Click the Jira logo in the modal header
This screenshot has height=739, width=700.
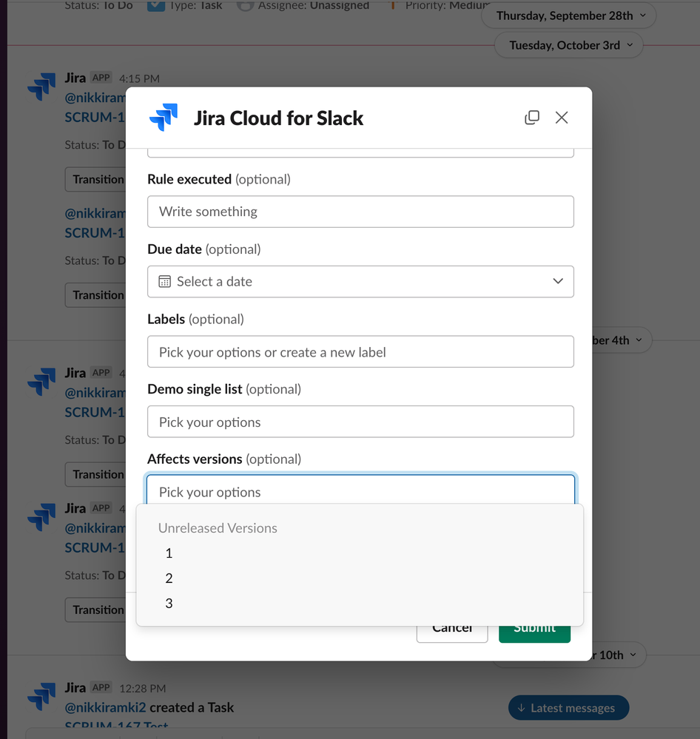coord(163,118)
